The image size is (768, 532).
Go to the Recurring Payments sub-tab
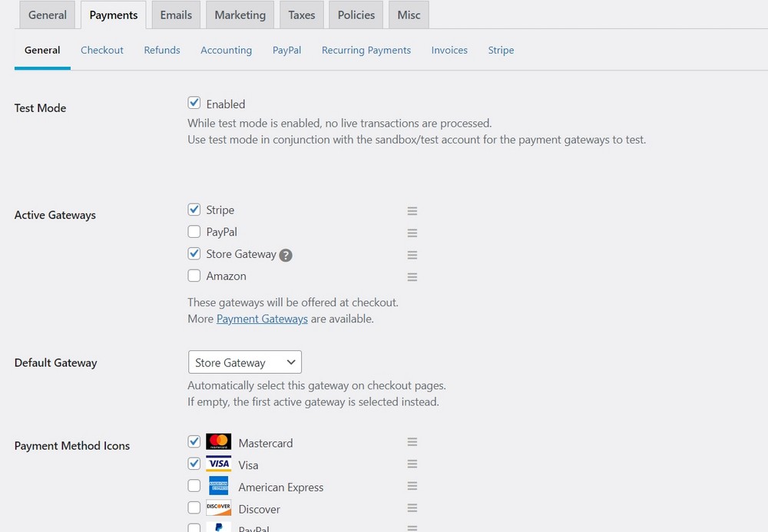point(366,50)
